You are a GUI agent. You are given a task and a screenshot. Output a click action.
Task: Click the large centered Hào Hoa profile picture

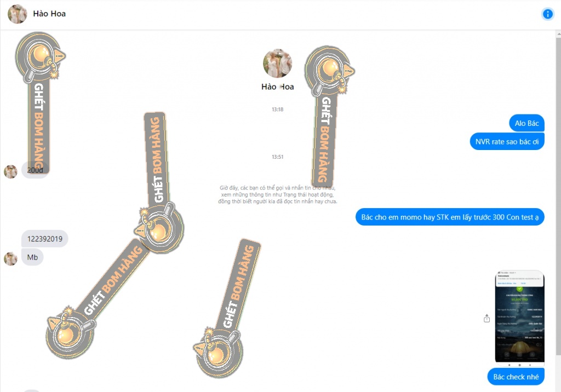click(x=277, y=64)
